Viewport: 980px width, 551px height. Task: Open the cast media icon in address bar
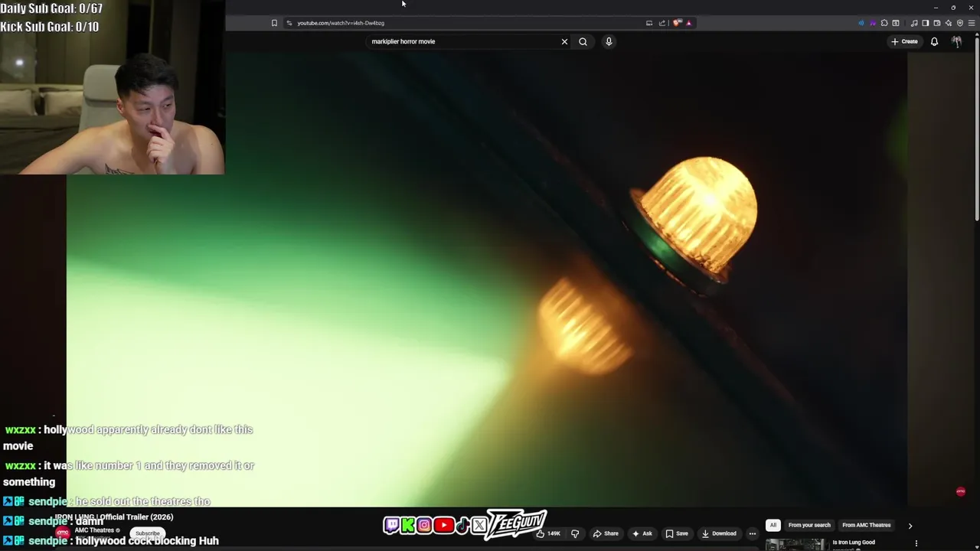[649, 23]
